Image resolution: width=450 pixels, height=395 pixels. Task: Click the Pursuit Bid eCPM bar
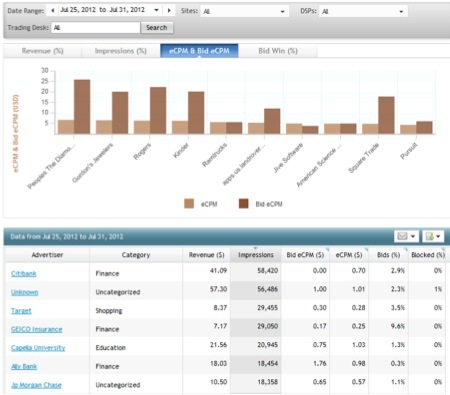(424, 128)
